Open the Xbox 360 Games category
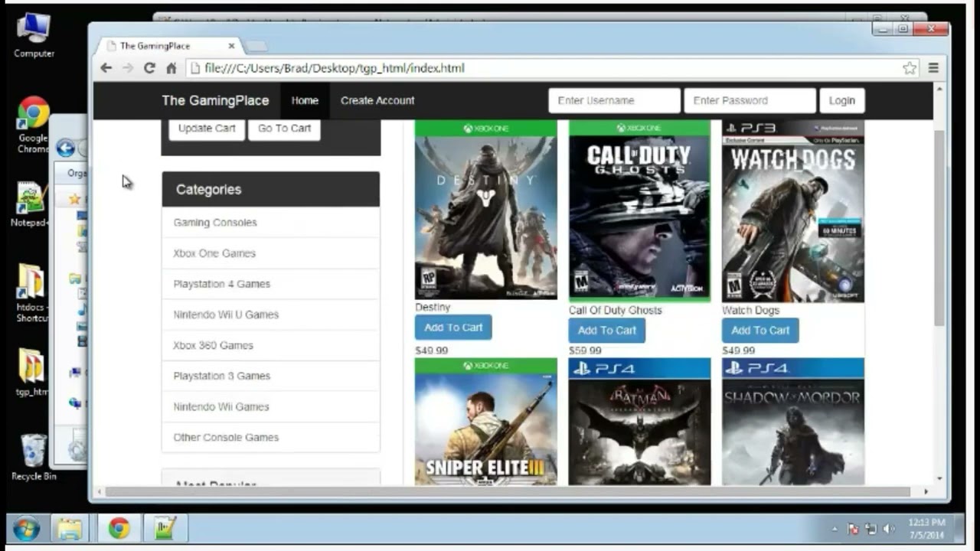The height and width of the screenshot is (551, 980). point(271,345)
